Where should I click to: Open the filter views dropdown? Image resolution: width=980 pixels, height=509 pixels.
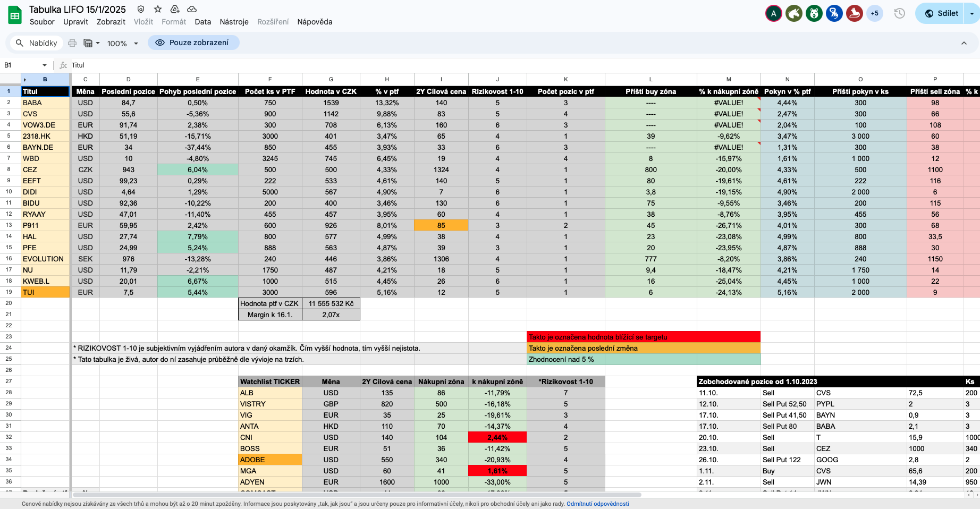point(92,43)
